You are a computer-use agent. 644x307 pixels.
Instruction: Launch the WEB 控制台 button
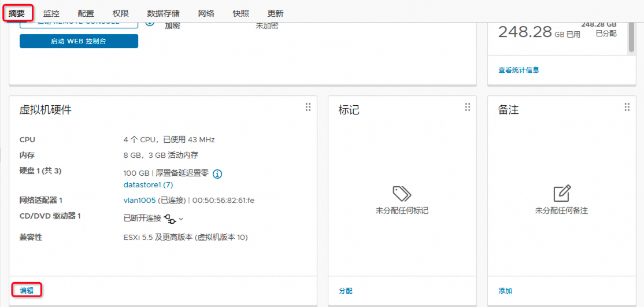point(79,41)
